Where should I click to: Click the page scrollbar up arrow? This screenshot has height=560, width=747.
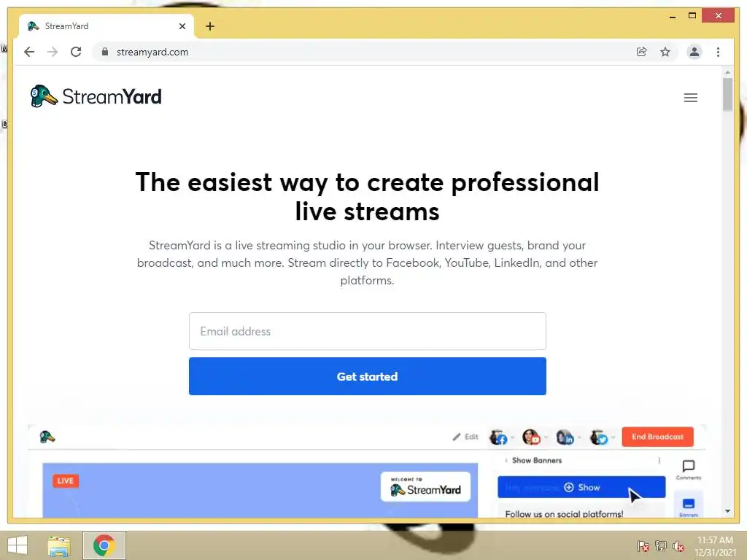point(727,72)
